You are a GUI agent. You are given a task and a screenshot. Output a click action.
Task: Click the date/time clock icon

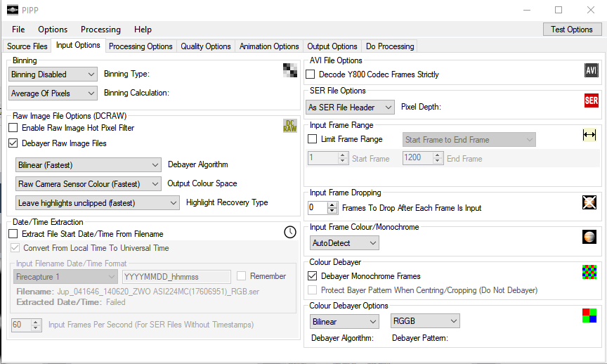coord(290,232)
